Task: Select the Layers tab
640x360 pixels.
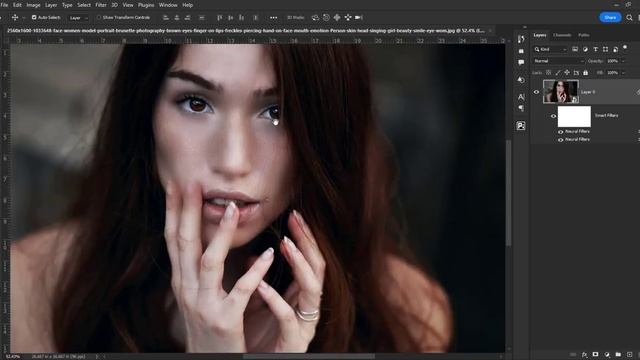Action: coord(540,35)
